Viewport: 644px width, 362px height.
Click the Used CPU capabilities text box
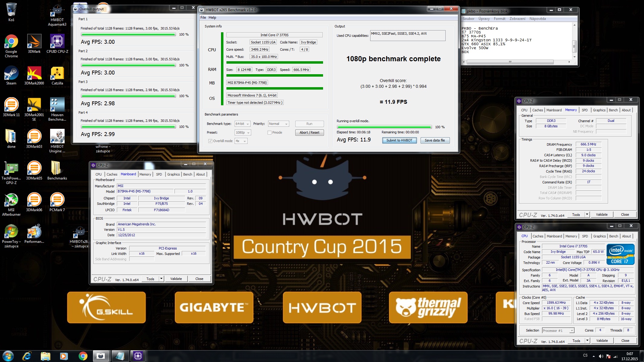[408, 36]
